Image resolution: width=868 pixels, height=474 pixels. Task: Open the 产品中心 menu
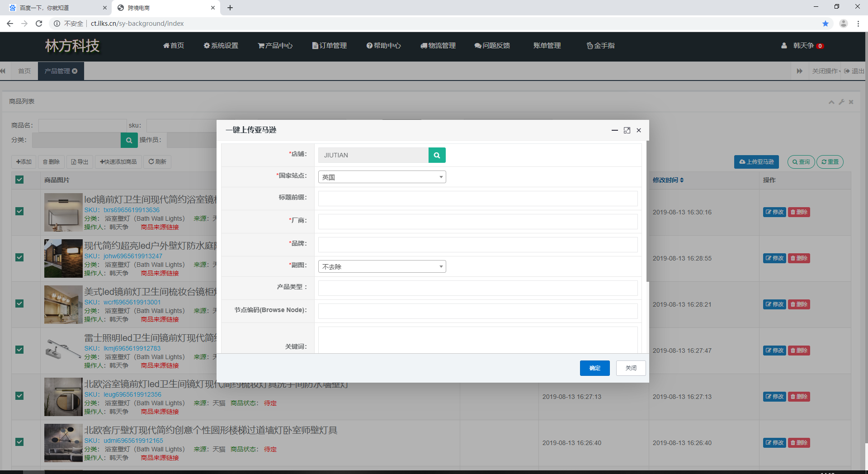click(275, 46)
